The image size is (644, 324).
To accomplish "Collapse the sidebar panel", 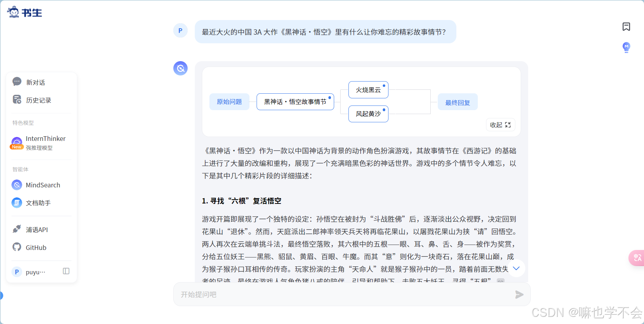I will (x=66, y=271).
